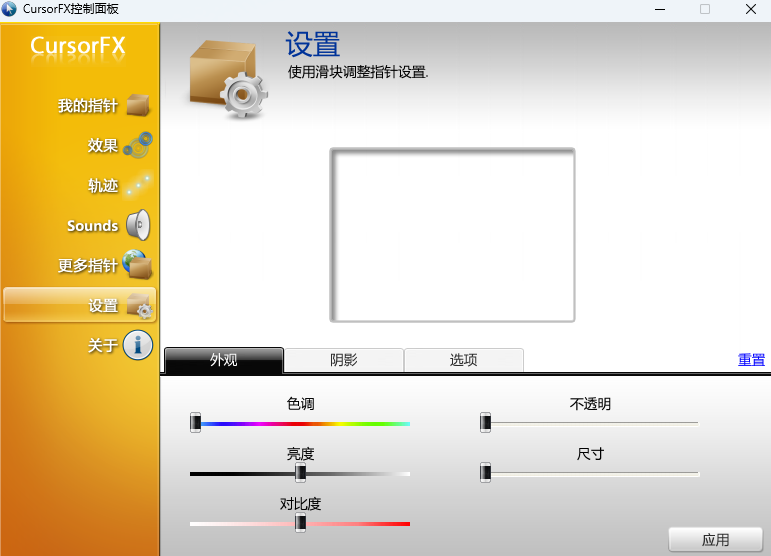
Task: Click the 尺寸 slider handle
Action: 486,472
